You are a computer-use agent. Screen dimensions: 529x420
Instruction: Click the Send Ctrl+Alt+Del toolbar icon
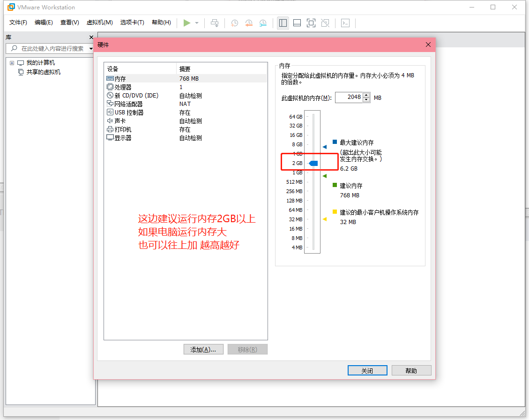(x=215, y=23)
